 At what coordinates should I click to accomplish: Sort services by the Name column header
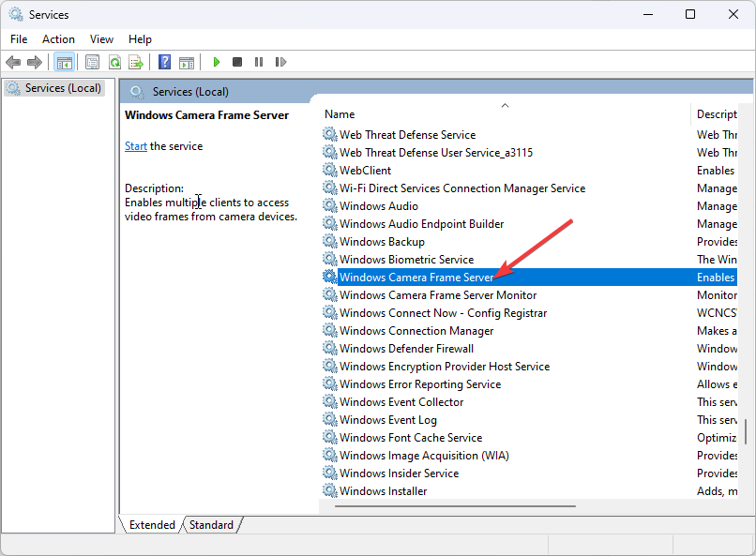(x=505, y=114)
